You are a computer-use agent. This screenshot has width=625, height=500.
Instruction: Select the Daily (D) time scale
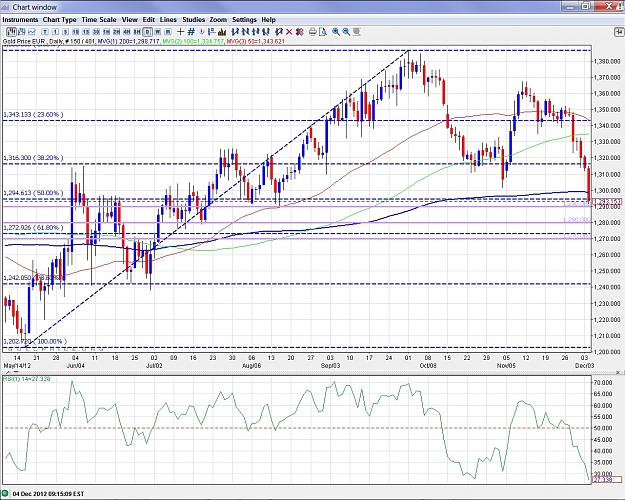tap(147, 32)
